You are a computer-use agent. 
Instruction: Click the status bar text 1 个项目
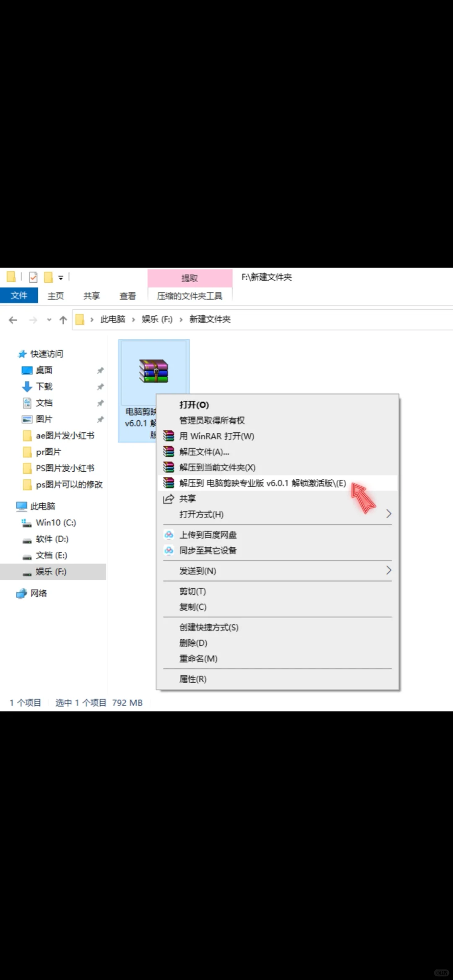(26, 703)
